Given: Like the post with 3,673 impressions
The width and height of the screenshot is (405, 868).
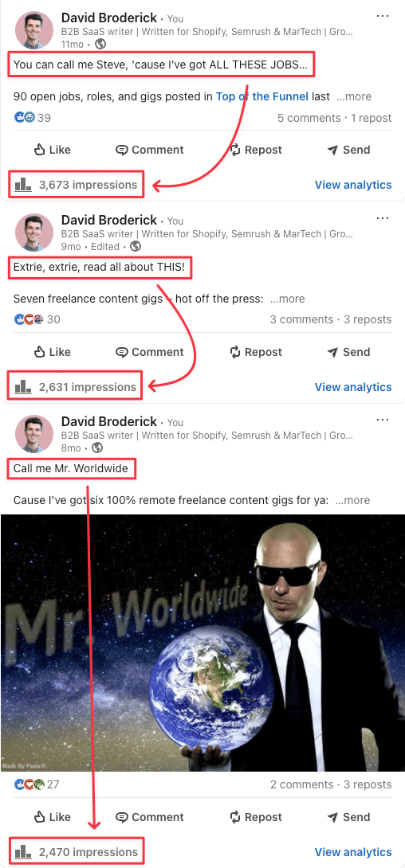Looking at the screenshot, I should click(53, 150).
